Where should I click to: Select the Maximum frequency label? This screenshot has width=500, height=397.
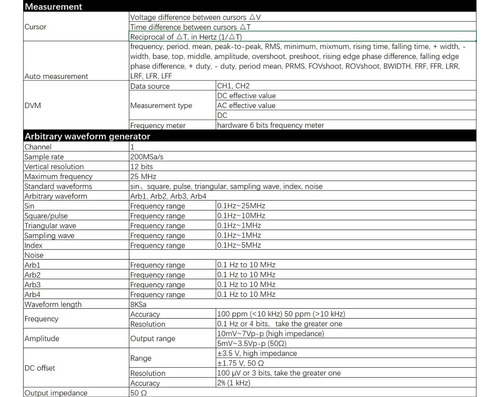tap(76, 176)
